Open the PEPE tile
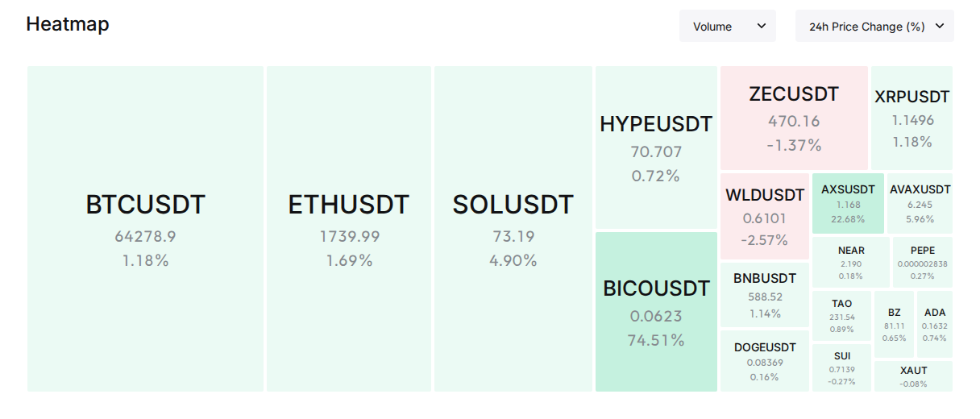Viewport: 980px width, 419px height. pos(923,262)
